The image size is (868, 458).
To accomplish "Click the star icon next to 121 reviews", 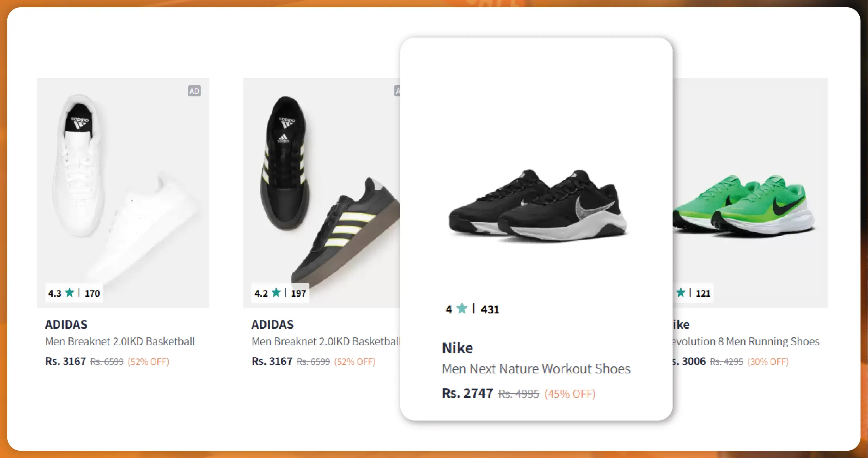I will (681, 293).
